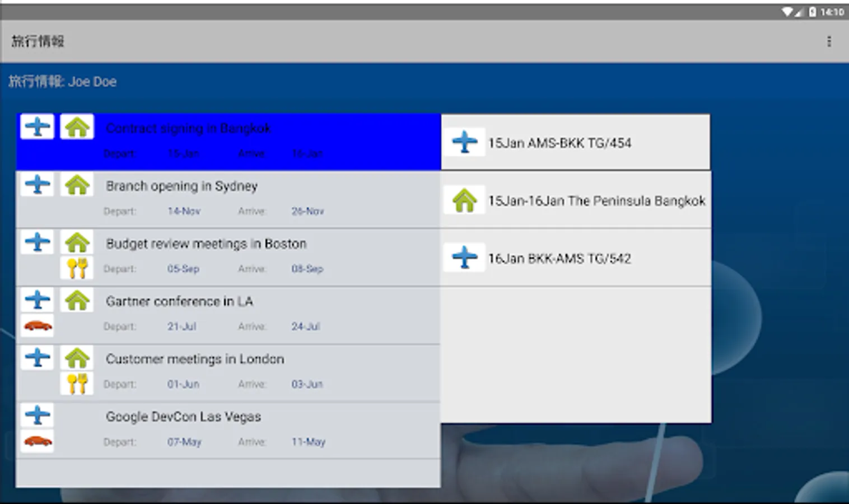This screenshot has width=849, height=504.
Task: Click the flight icon for Budget review meetings in Boston
Action: [38, 242]
